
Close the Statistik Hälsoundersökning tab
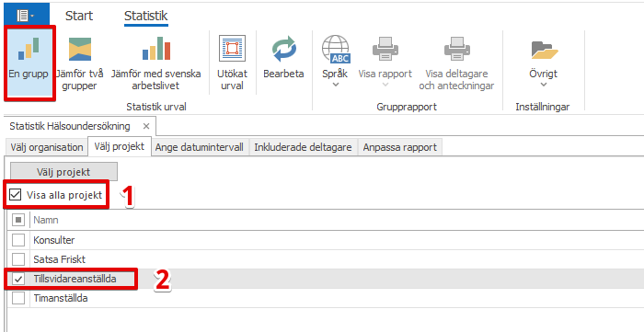click(x=145, y=126)
